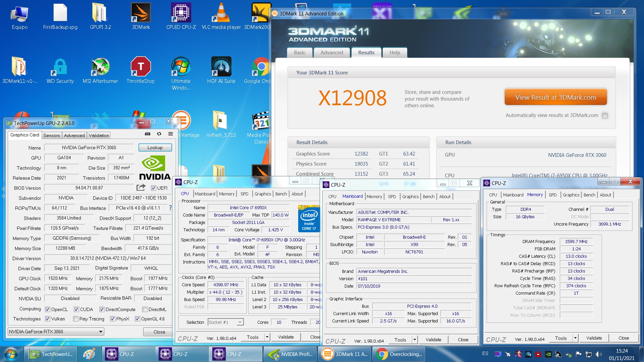This screenshot has width=644, height=362.
Task: Toggle the OpenGL 4.6 checkbox
Action: pos(137,319)
